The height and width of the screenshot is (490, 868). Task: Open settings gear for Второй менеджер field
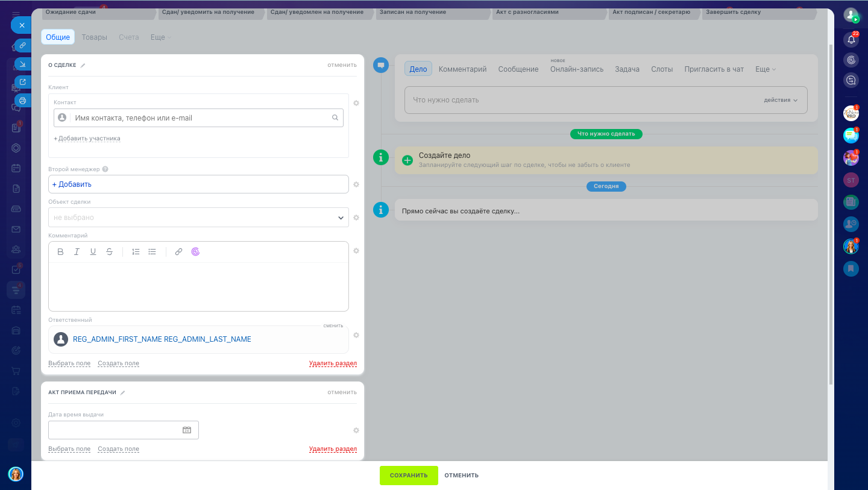(356, 184)
